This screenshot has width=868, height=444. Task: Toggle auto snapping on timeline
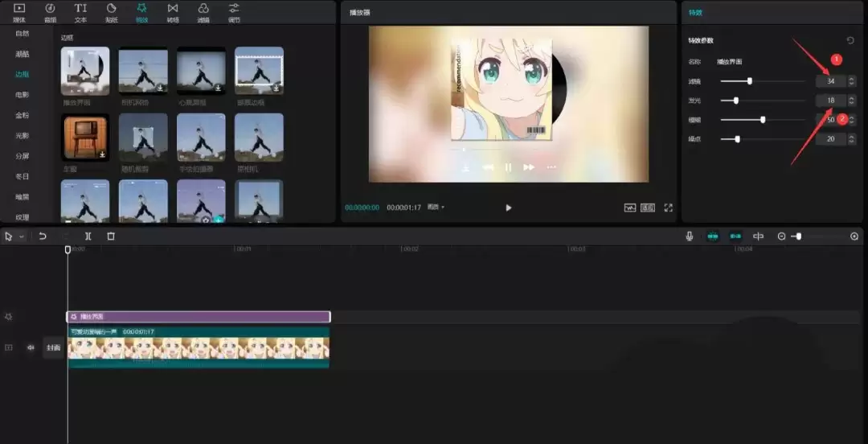[735, 236]
